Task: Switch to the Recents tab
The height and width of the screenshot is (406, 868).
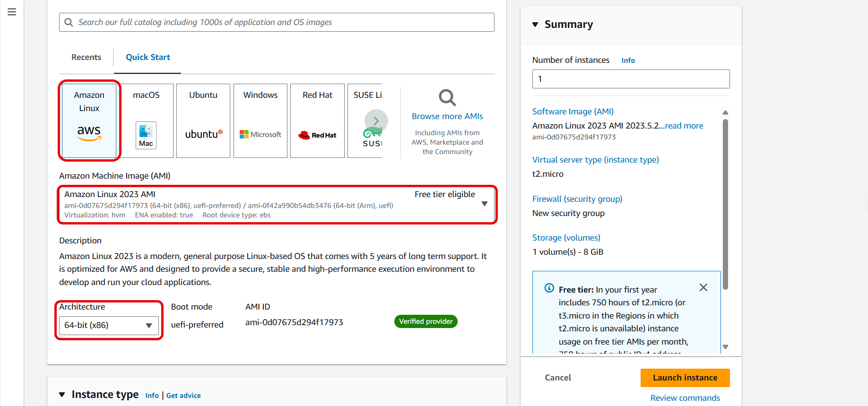Action: point(86,57)
